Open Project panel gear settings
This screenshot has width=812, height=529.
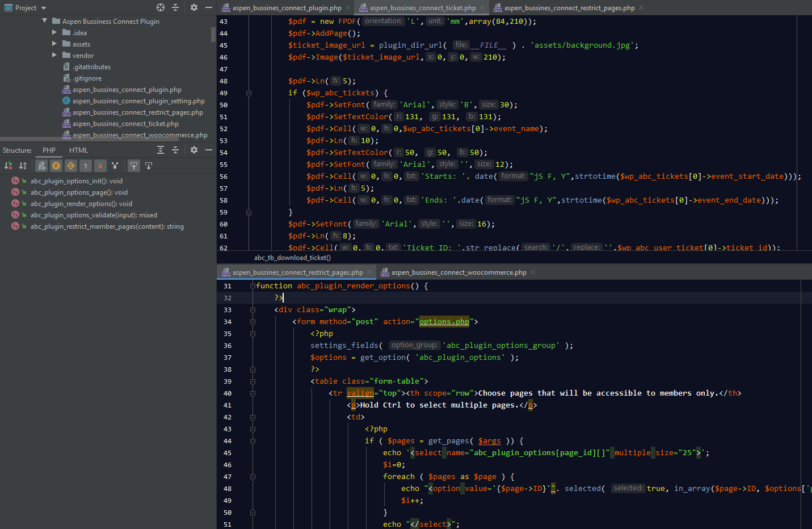[x=194, y=7]
